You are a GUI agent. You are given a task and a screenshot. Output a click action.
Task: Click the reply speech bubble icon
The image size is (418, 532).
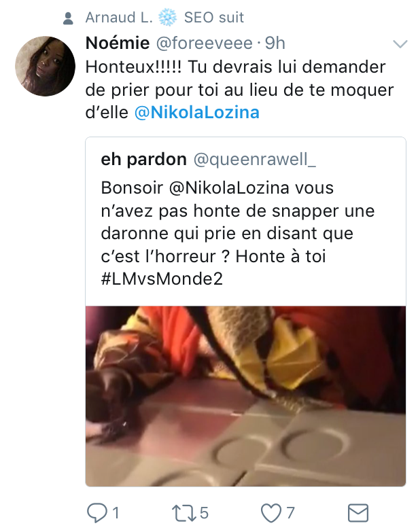[x=97, y=512]
